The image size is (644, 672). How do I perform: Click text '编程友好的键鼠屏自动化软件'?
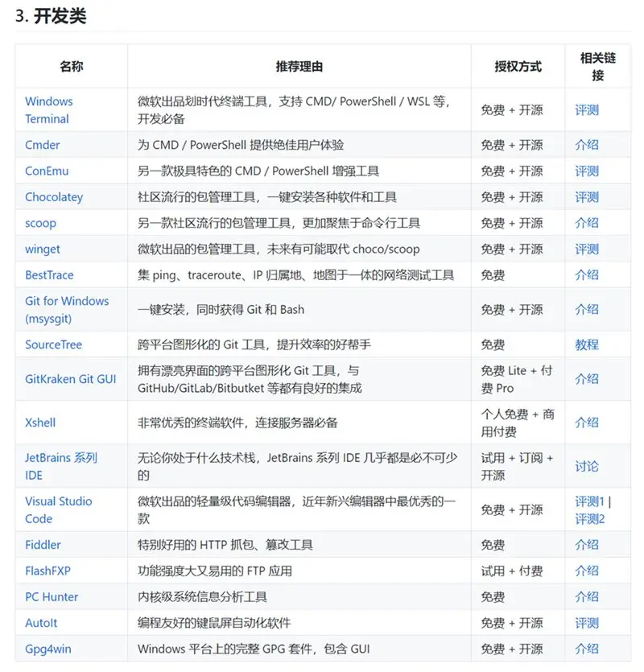point(214,623)
